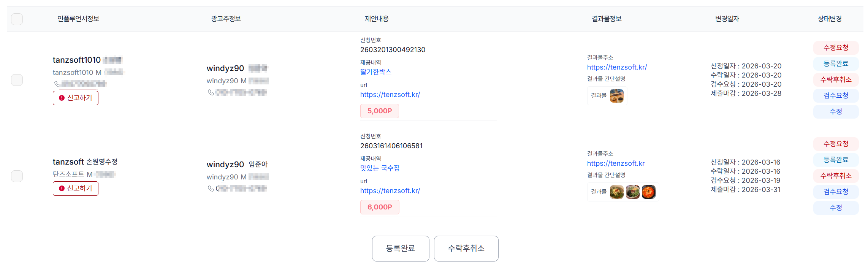The image size is (868, 279).
Task: Click the 5,000P amount label
Action: point(379,111)
